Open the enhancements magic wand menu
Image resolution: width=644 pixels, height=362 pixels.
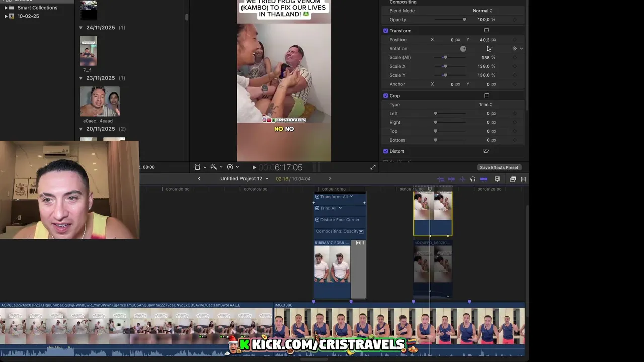point(214,167)
